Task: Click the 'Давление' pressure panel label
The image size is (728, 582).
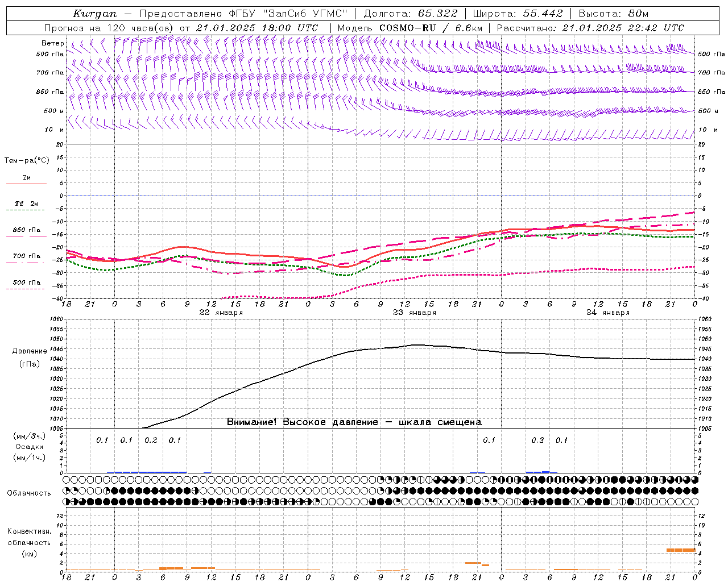Action: click(30, 351)
